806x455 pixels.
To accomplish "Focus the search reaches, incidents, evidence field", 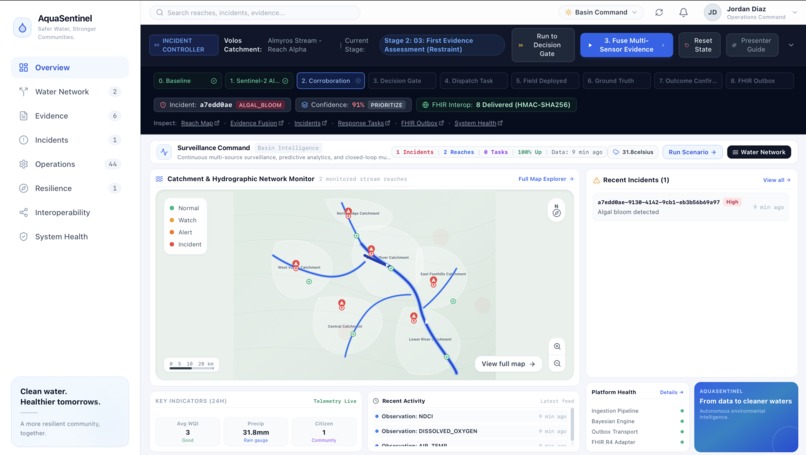I will point(255,12).
